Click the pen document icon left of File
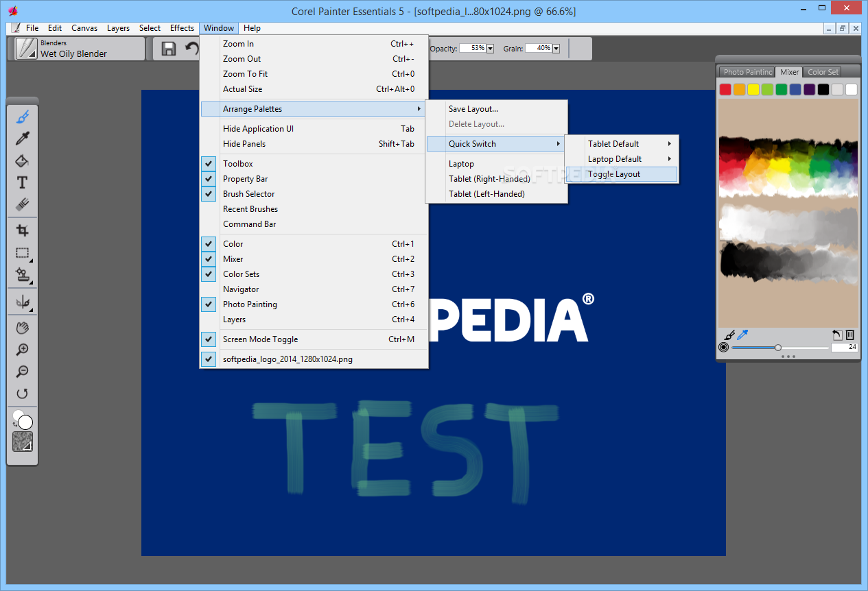The height and width of the screenshot is (591, 868). point(16,28)
